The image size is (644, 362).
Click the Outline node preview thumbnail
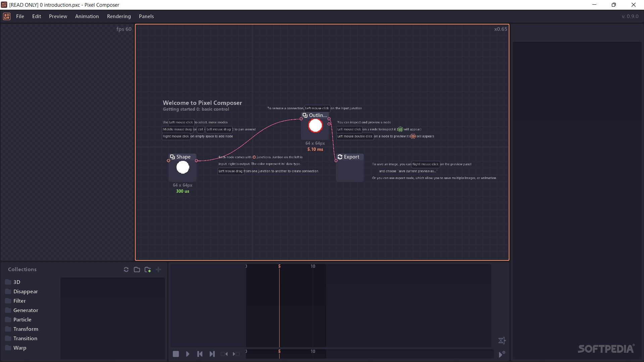pyautogui.click(x=315, y=126)
